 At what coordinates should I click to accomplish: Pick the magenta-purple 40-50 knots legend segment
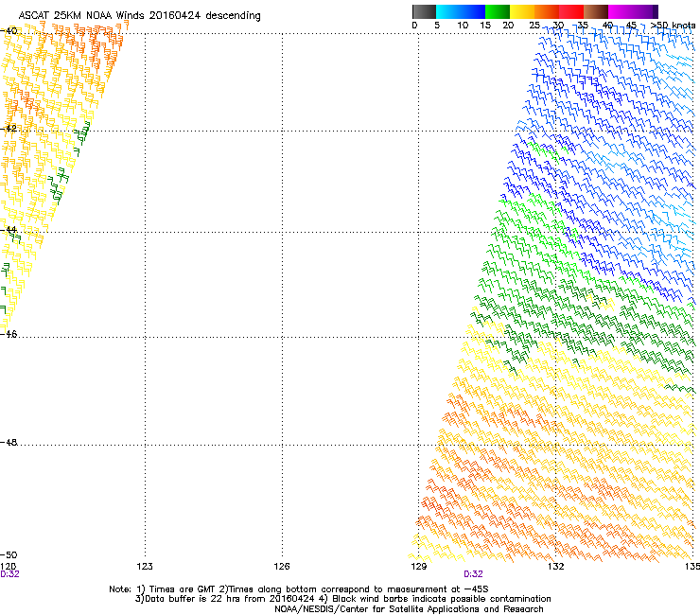coord(633,11)
